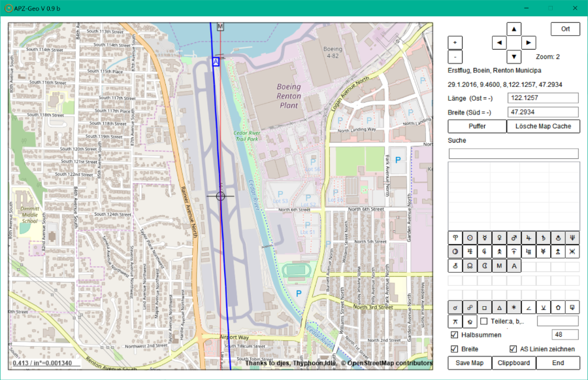This screenshot has width=588, height=380.
Task: Toggle the A (Ascendant) button
Action: click(514, 266)
